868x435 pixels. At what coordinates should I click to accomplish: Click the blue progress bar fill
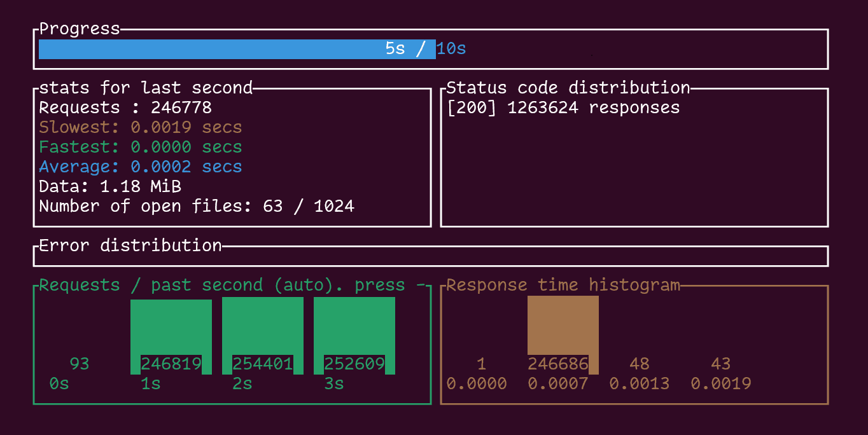237,49
